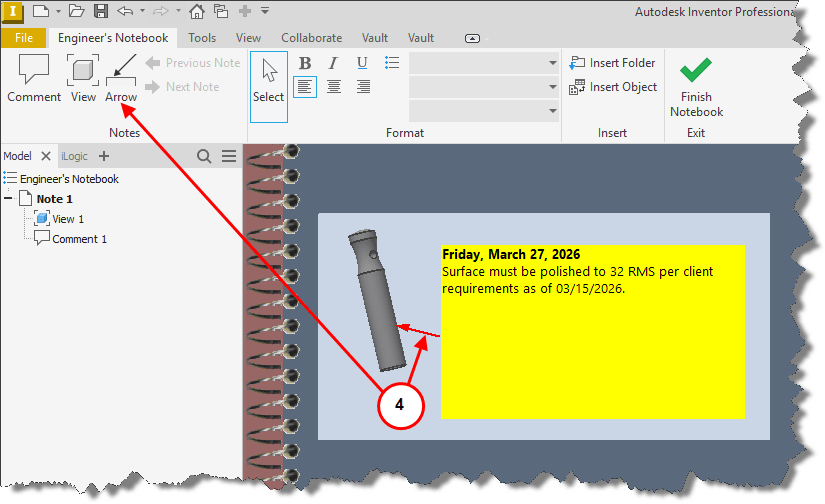Switch to the View ribbon tab
Screen dimensions: 825x504
pos(248,38)
